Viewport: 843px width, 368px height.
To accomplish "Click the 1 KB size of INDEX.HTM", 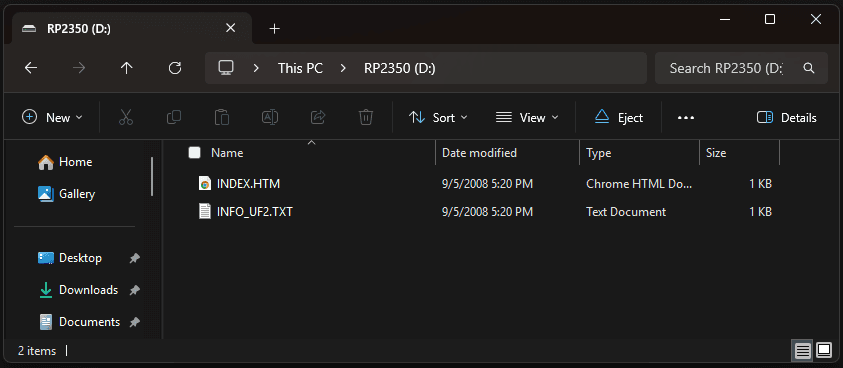I will (760, 184).
